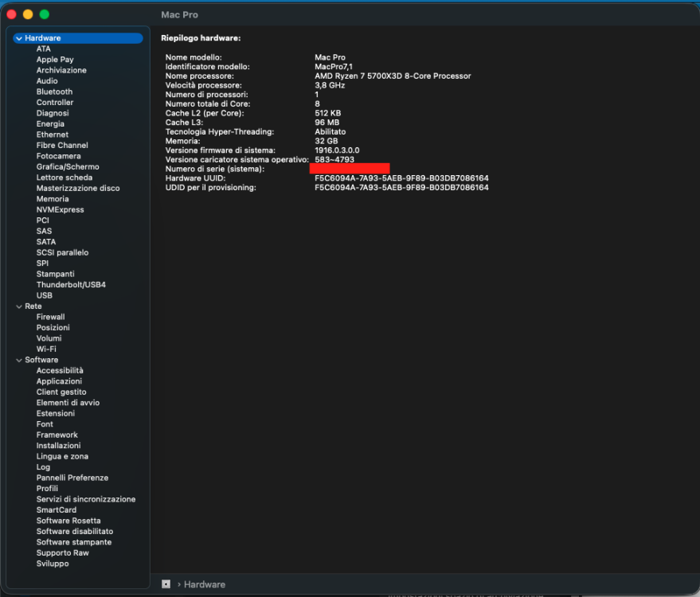Open the Archiviazione entry
Image resolution: width=700 pixels, height=597 pixels.
coord(61,71)
